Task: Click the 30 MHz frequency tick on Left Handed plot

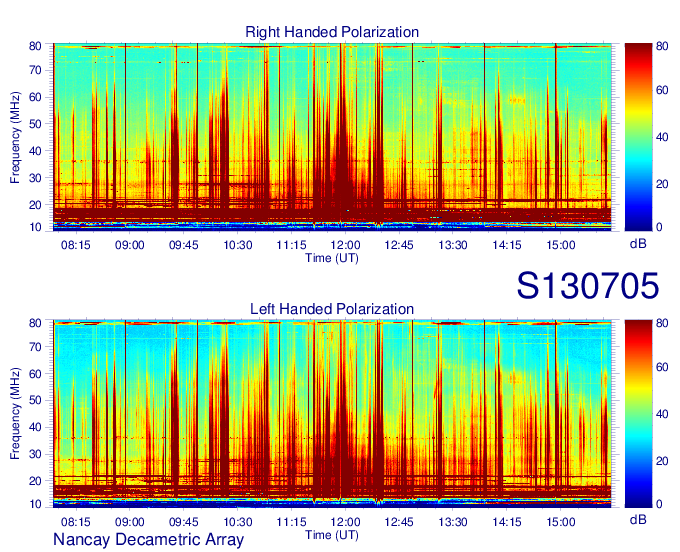Action: [x=35, y=454]
